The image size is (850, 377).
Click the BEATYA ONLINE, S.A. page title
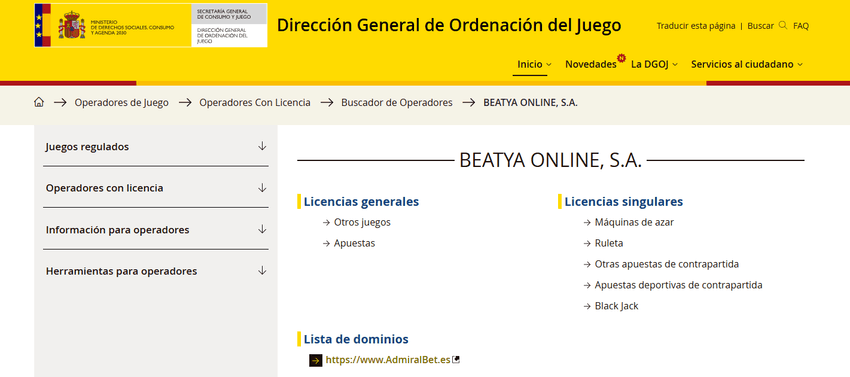click(x=551, y=161)
